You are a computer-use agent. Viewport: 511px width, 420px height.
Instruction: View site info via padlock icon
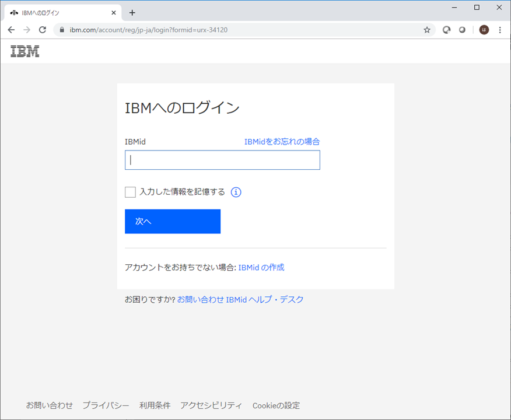pos(61,30)
